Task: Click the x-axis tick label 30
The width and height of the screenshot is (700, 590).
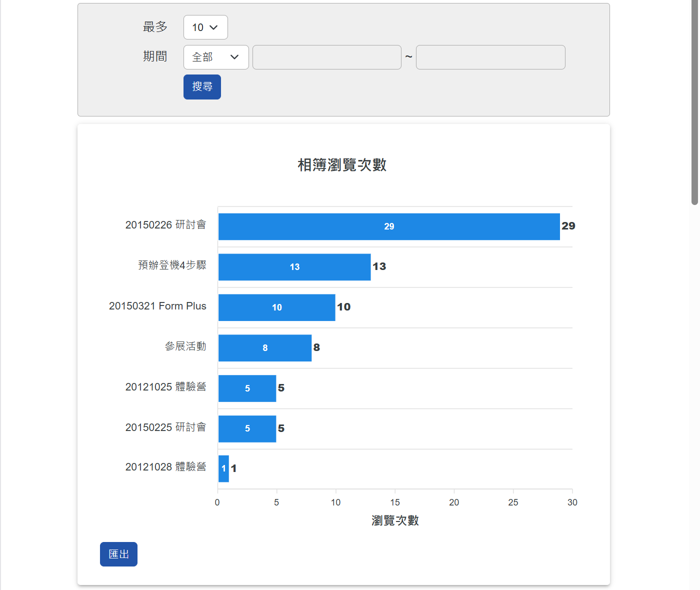Action: tap(572, 502)
